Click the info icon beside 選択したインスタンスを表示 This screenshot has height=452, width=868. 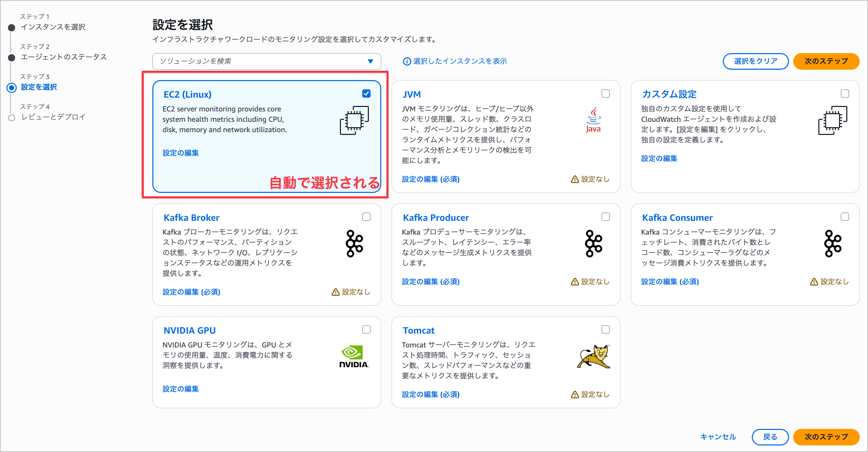(x=407, y=61)
